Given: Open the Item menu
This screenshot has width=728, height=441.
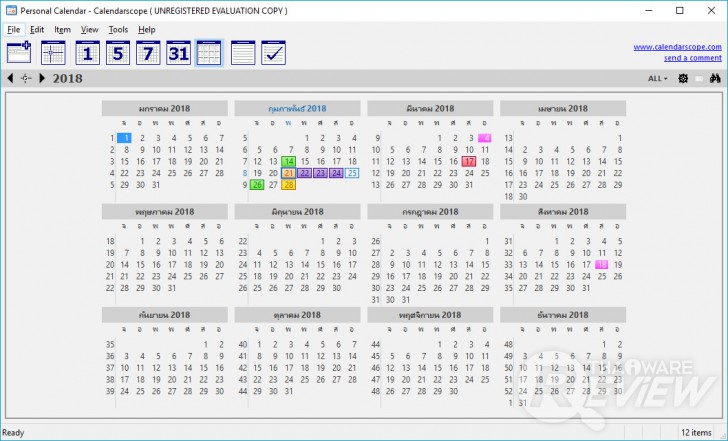Looking at the screenshot, I should [62, 30].
